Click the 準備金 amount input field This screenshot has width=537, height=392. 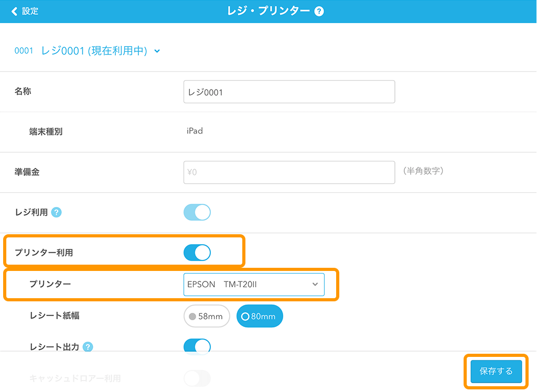289,172
